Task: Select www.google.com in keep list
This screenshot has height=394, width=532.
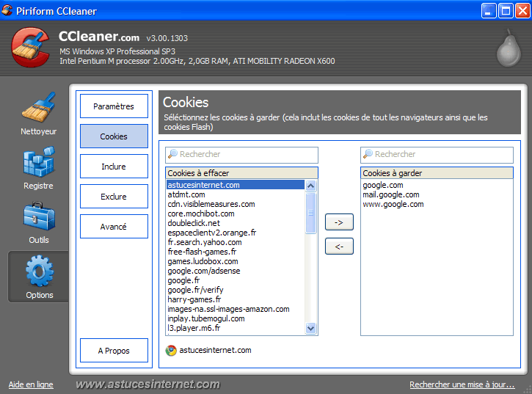Action: tap(437, 204)
